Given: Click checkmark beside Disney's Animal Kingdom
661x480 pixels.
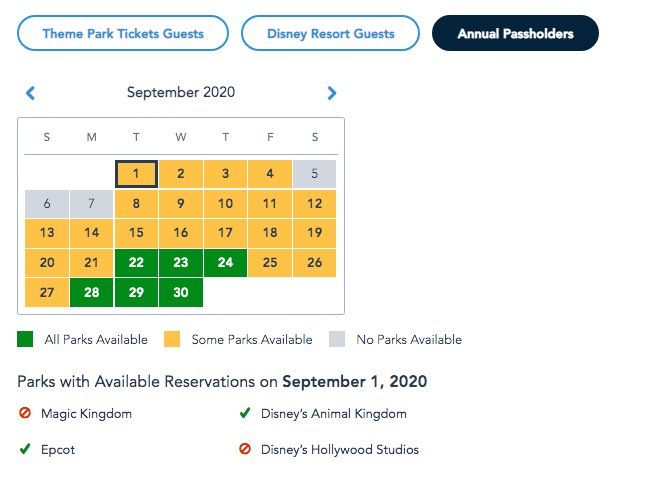Looking at the screenshot, I should pos(245,413).
